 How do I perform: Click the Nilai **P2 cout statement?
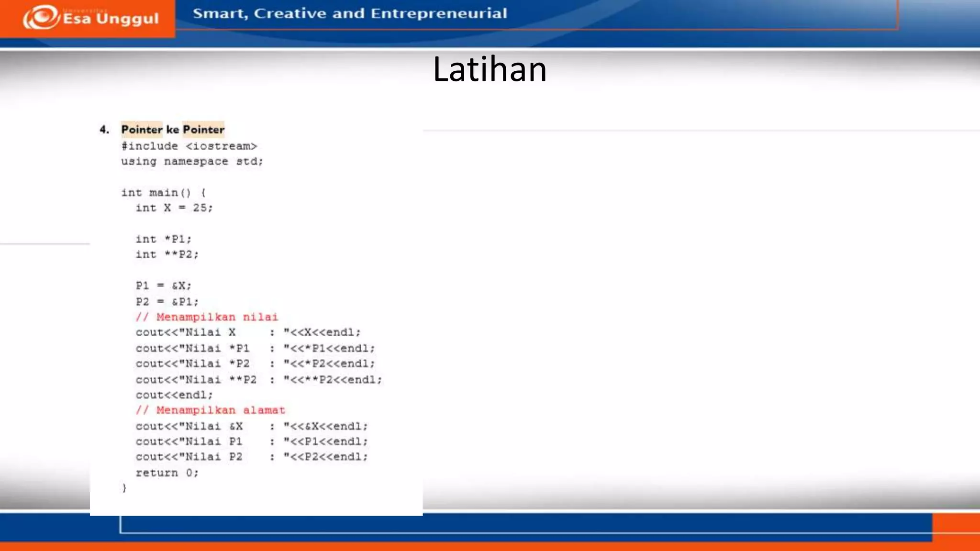[x=259, y=380]
